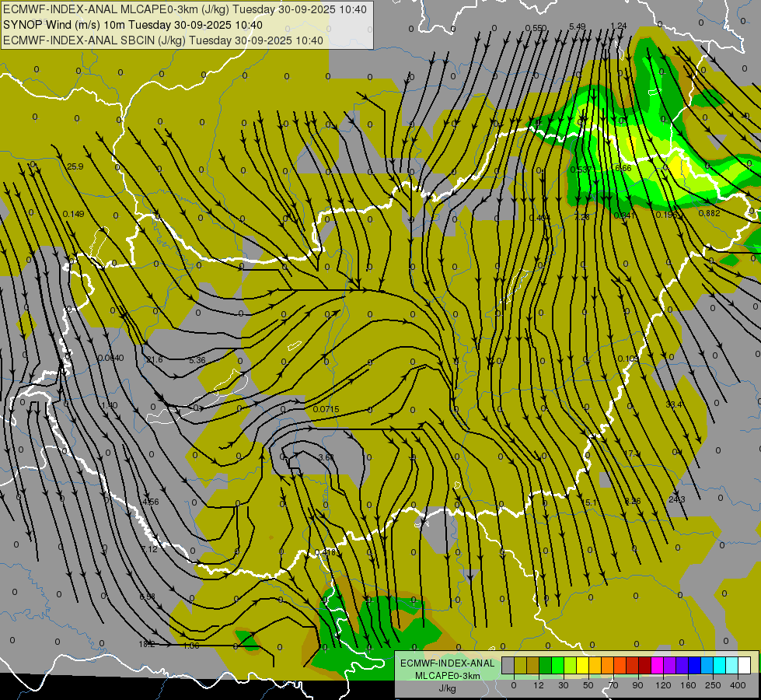Click the SYNOP Wind 10m header line
The height and width of the screenshot is (700, 761).
coord(132,25)
